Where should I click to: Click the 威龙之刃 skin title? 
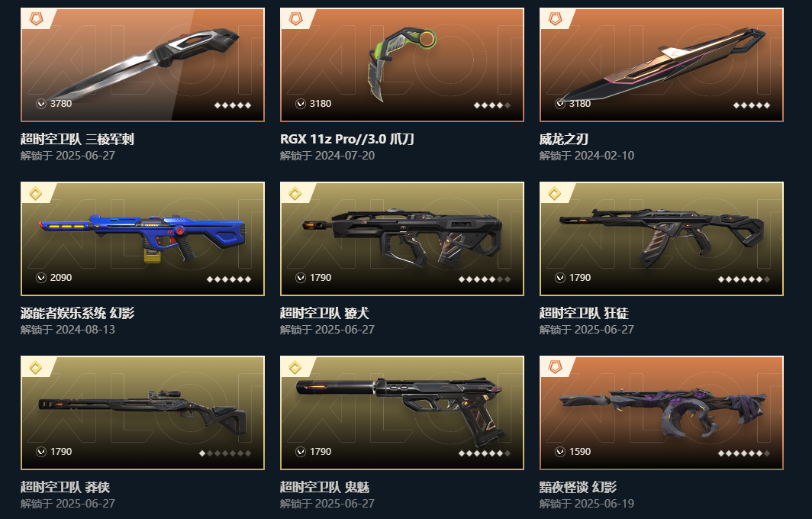(x=563, y=139)
